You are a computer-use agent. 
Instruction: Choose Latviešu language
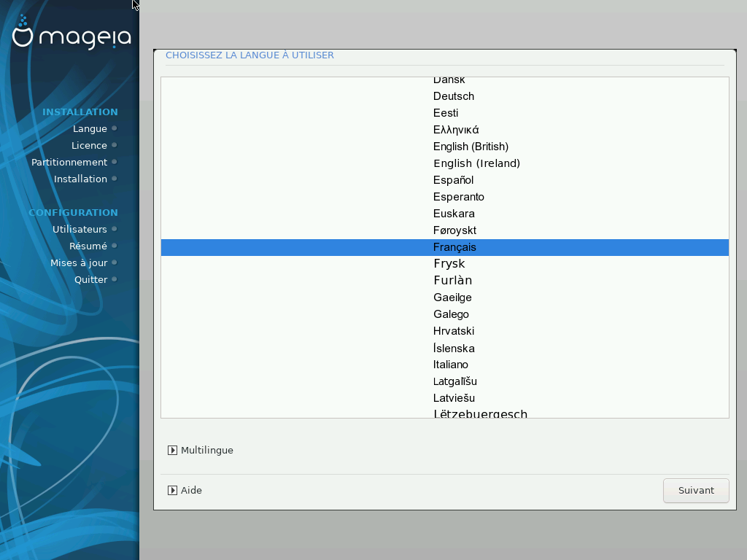[445, 398]
